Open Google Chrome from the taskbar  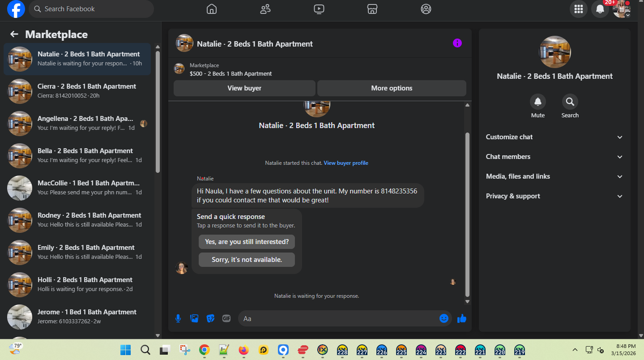tap(205, 350)
